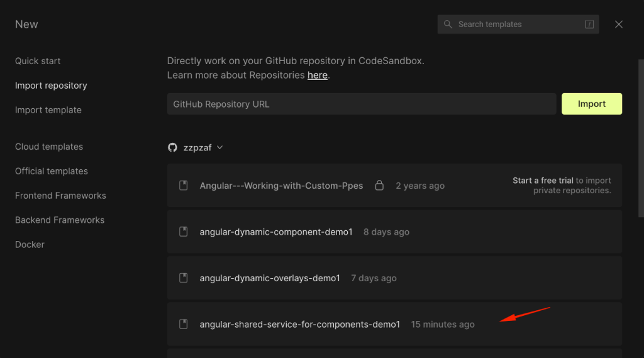Click the GitHub logo next to zzpzaf
Viewport: 644px width, 358px height.
(x=172, y=148)
